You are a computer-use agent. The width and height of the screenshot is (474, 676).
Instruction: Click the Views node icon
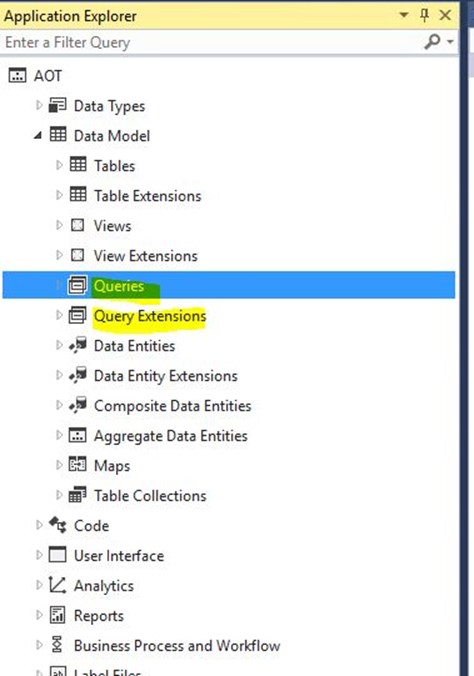click(77, 225)
